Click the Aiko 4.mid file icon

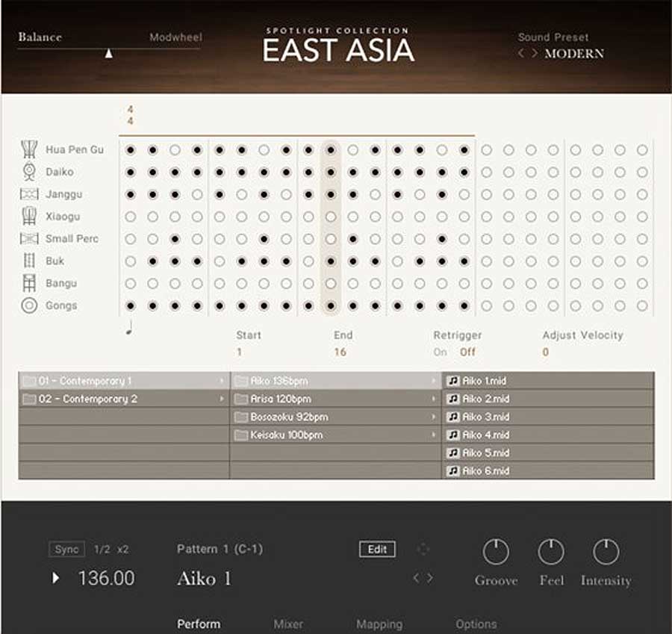[453, 435]
